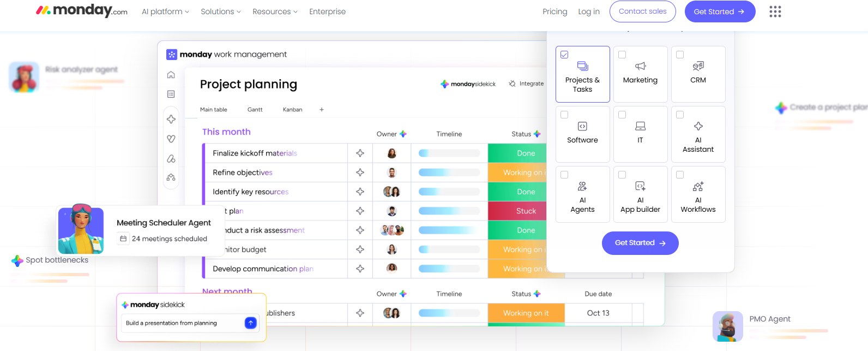Click the Spot bottlenecks label
The image size is (868, 351).
57,260
